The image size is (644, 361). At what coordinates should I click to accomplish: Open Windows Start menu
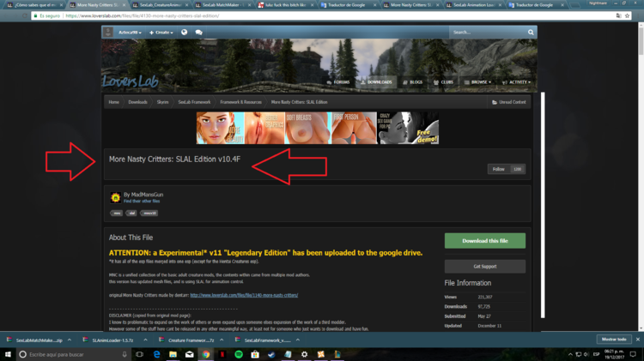point(8,354)
